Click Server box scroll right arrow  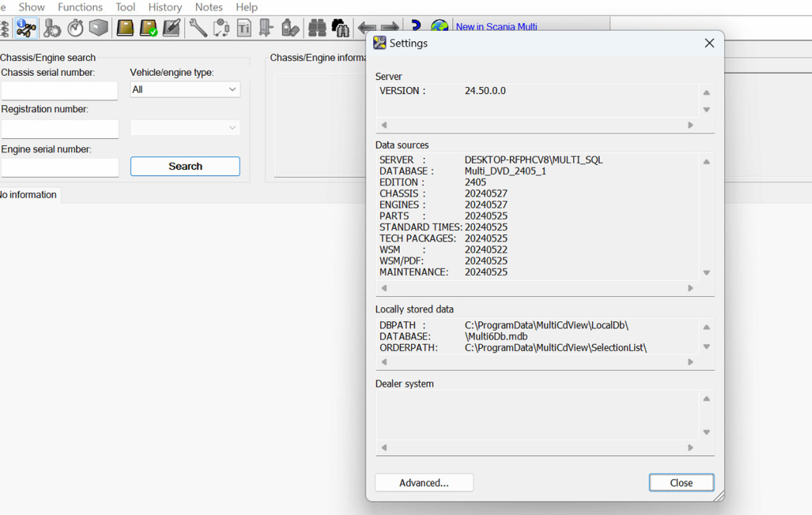click(x=691, y=125)
